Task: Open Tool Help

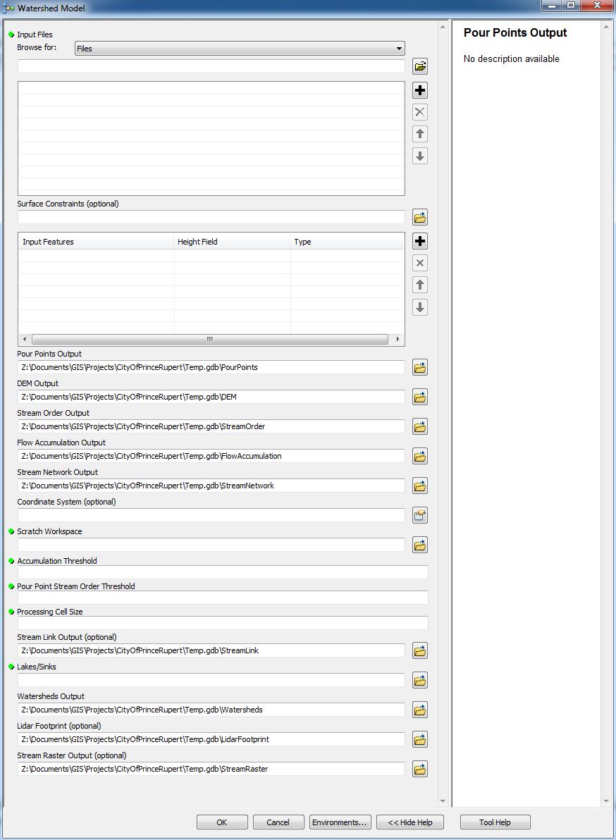Action: click(495, 822)
